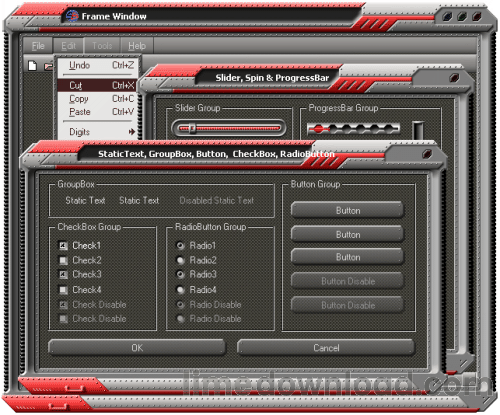Click the Frame Window app icon
The width and height of the screenshot is (500, 415).
(72, 16)
